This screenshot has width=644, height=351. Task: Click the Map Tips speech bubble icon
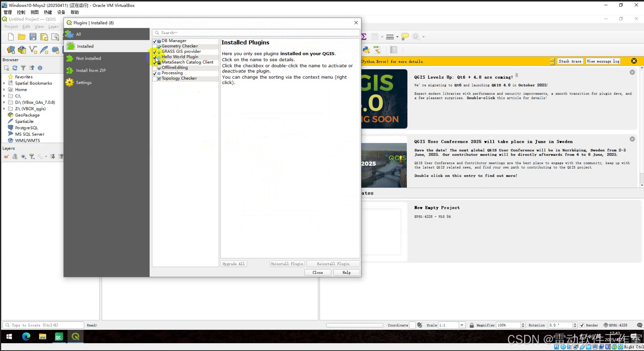(405, 37)
